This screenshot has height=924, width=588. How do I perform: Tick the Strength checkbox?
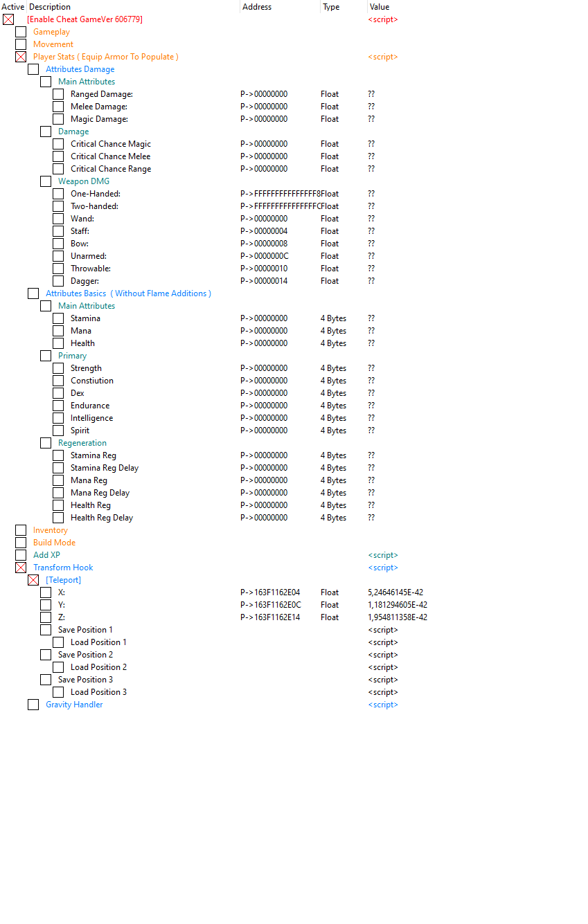[58, 368]
